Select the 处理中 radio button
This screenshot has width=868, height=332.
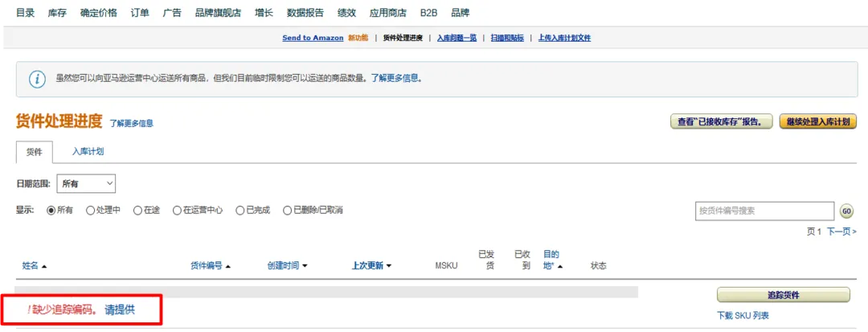point(90,211)
